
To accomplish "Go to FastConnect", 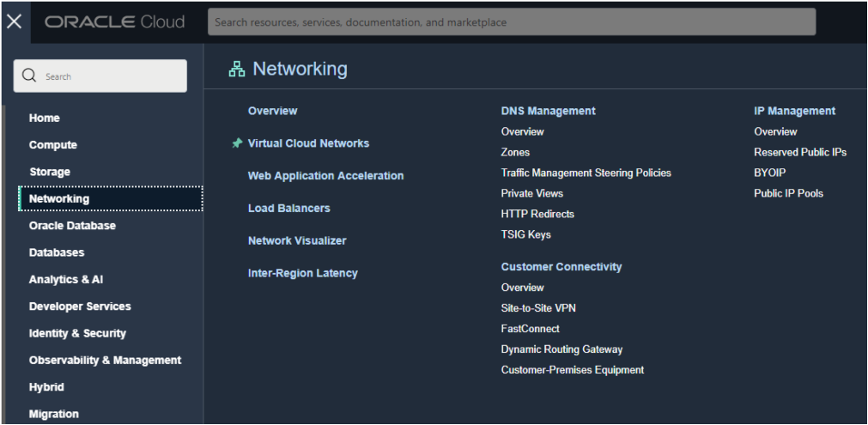I will pyautogui.click(x=531, y=329).
